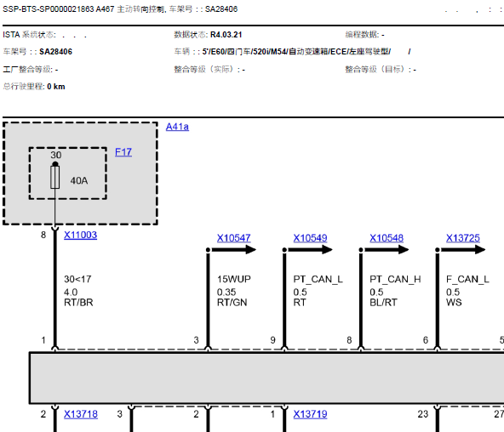This screenshot has width=504, height=432.
Task: Open connector X11003 link
Action: 80,235
